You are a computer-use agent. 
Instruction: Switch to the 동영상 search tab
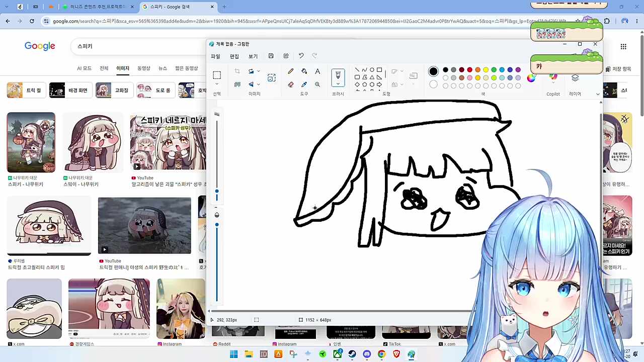click(x=144, y=68)
